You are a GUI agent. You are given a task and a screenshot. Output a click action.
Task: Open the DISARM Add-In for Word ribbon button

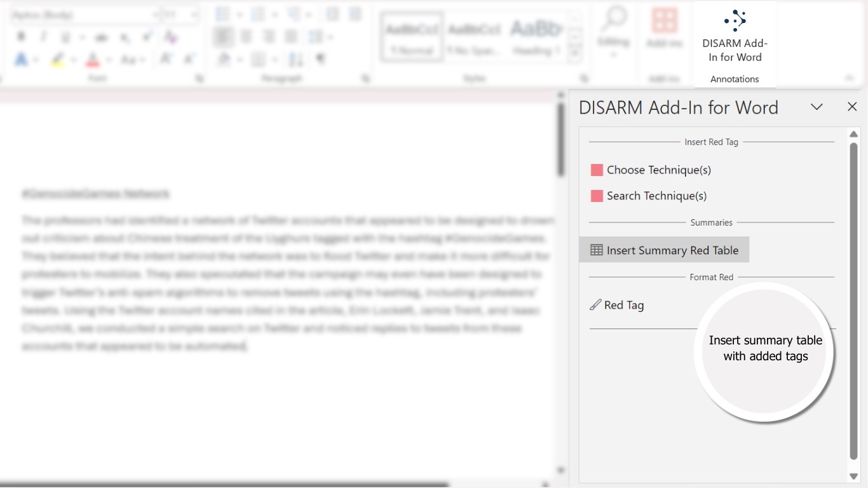coord(735,36)
